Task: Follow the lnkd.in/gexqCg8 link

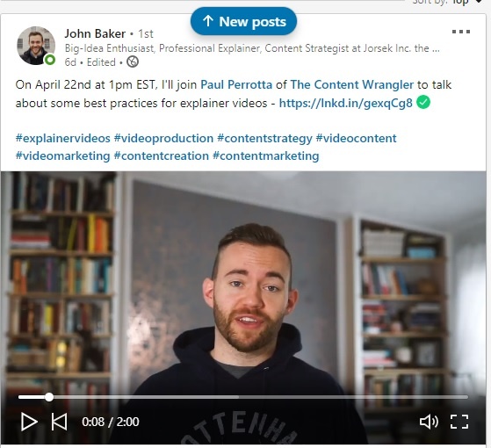Action: [x=346, y=104]
